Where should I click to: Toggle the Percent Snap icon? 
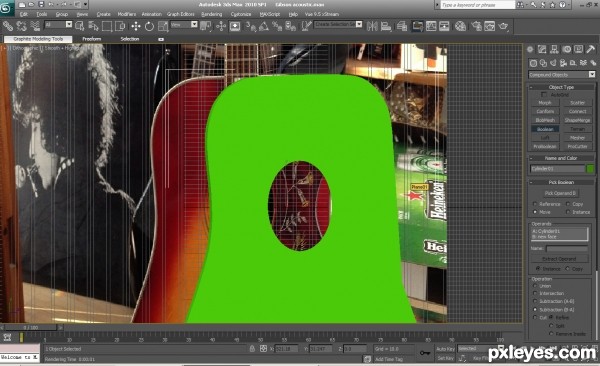pyautogui.click(x=277, y=26)
